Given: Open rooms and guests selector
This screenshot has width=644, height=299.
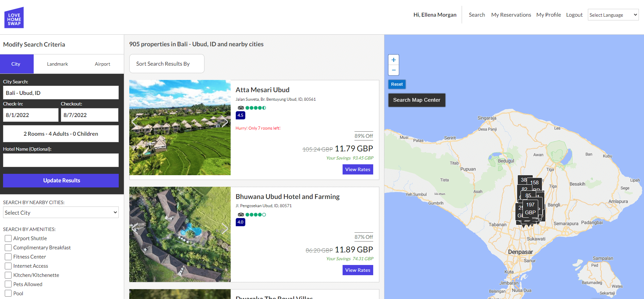Looking at the screenshot, I should tap(61, 134).
